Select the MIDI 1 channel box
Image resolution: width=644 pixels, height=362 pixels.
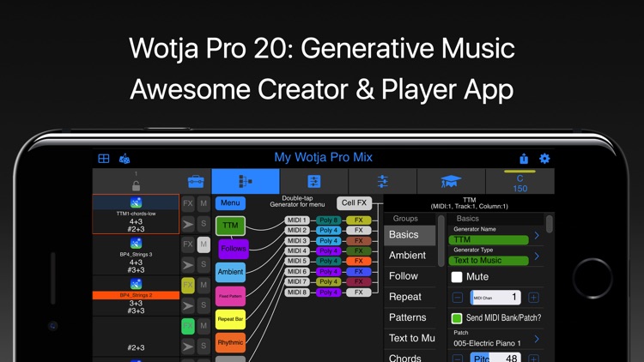click(x=297, y=220)
